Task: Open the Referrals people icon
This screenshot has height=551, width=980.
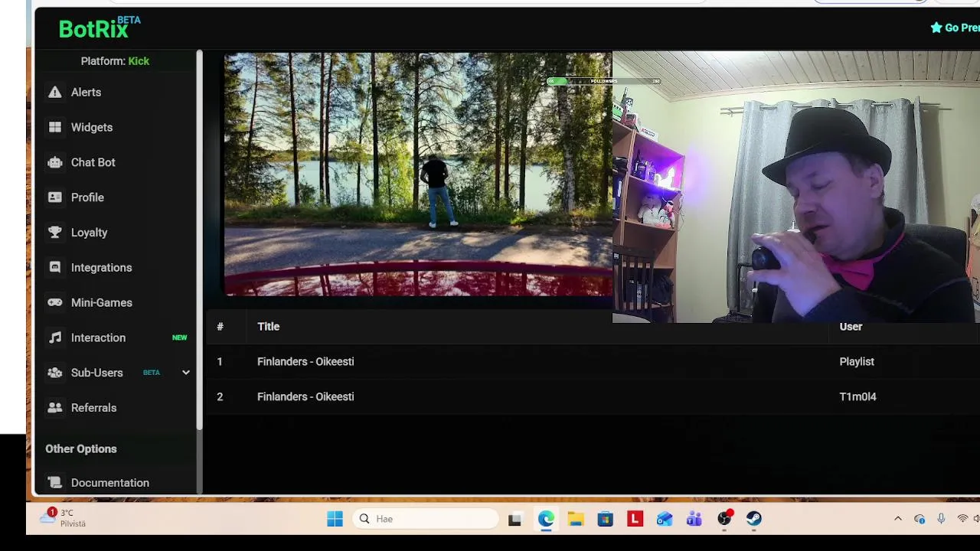Action: tap(55, 408)
